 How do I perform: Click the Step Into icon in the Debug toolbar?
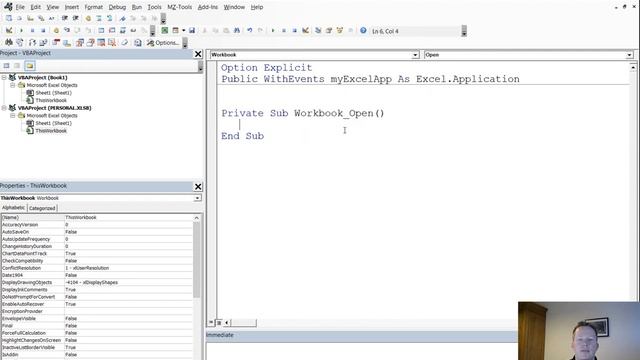67,31
